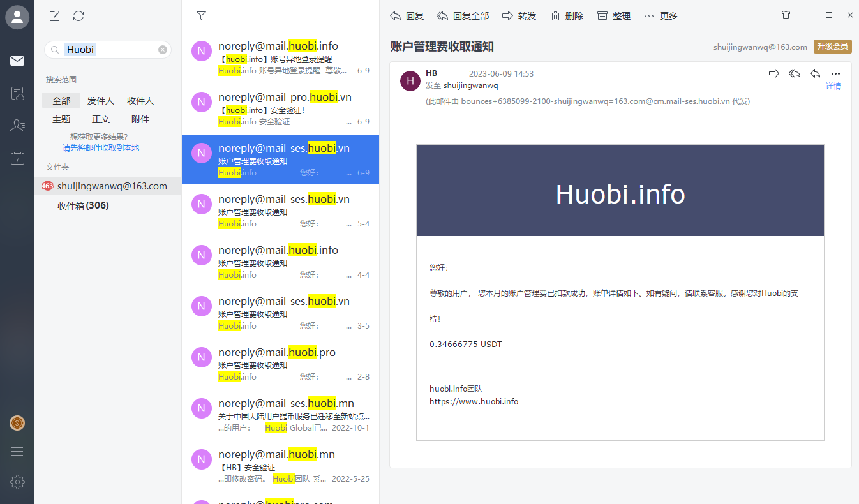Open the 账户管理费收取通知 email dated 3-5
Screen dimensions: 859x504
[x=280, y=313]
